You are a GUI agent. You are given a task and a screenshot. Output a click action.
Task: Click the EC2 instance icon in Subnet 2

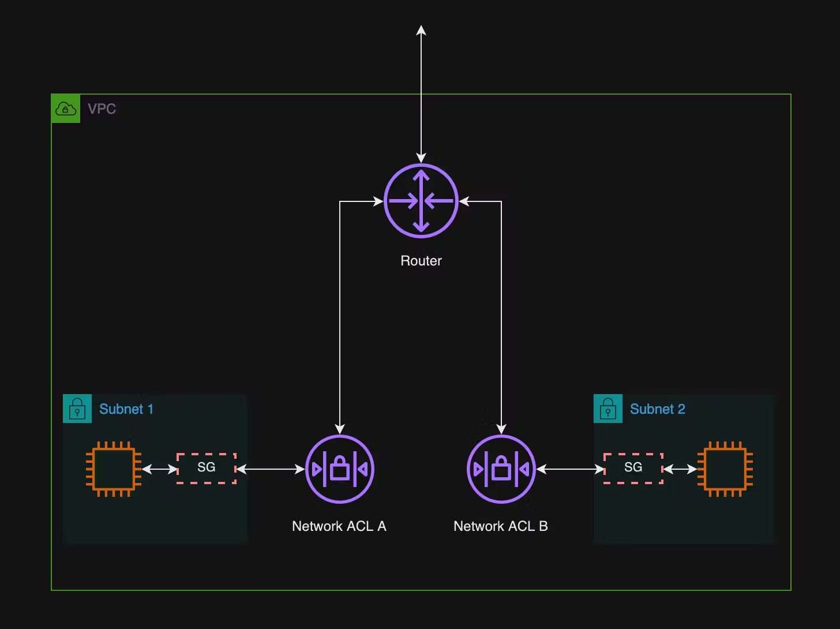(x=725, y=469)
